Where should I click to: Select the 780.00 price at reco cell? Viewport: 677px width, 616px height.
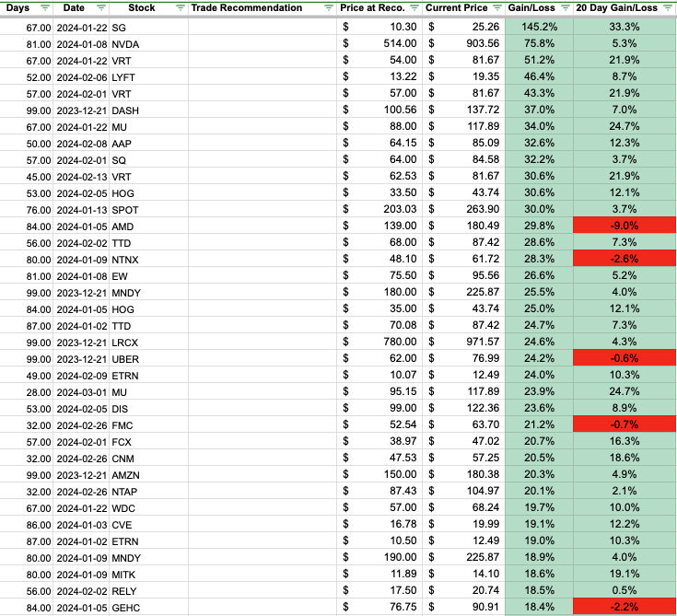(x=379, y=342)
